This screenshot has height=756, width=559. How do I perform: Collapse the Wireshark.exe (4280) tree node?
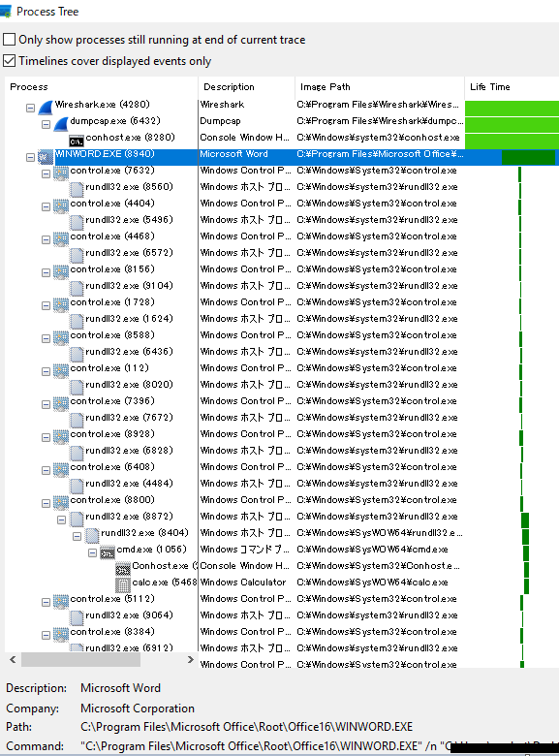[30, 108]
